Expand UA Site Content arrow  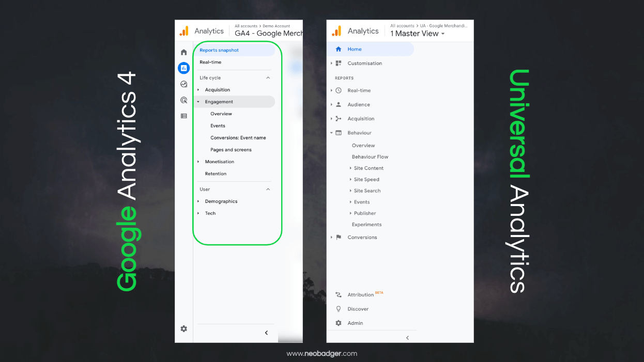point(350,168)
